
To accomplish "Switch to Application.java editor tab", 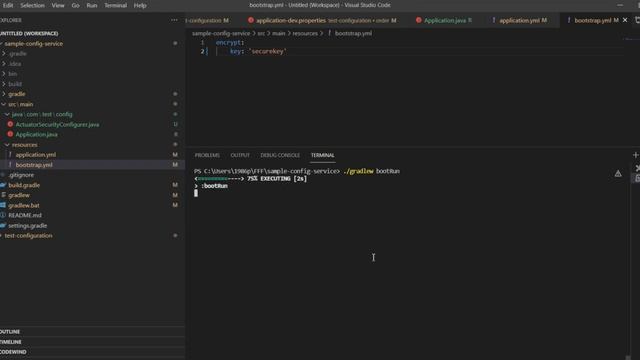I will tap(444, 20).
